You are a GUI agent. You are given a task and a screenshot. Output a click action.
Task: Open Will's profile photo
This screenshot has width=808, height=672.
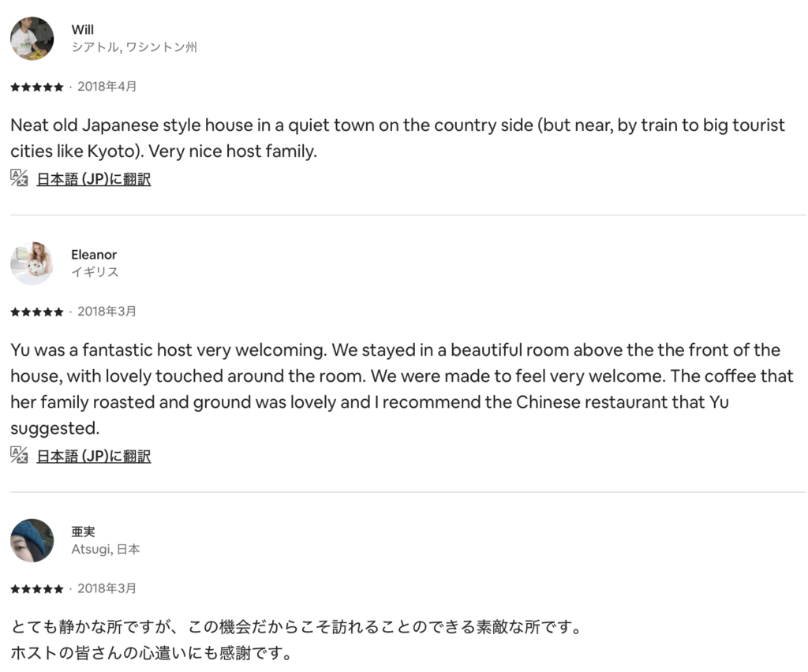point(32,39)
